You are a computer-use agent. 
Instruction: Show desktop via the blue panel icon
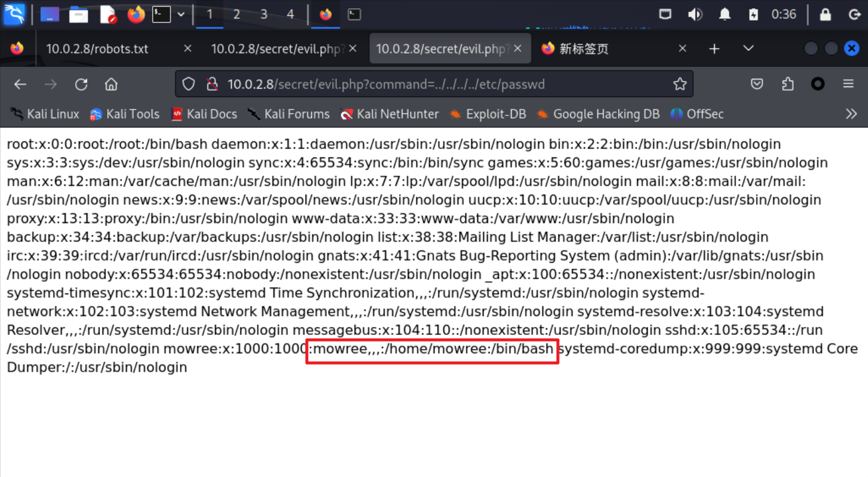[x=50, y=14]
